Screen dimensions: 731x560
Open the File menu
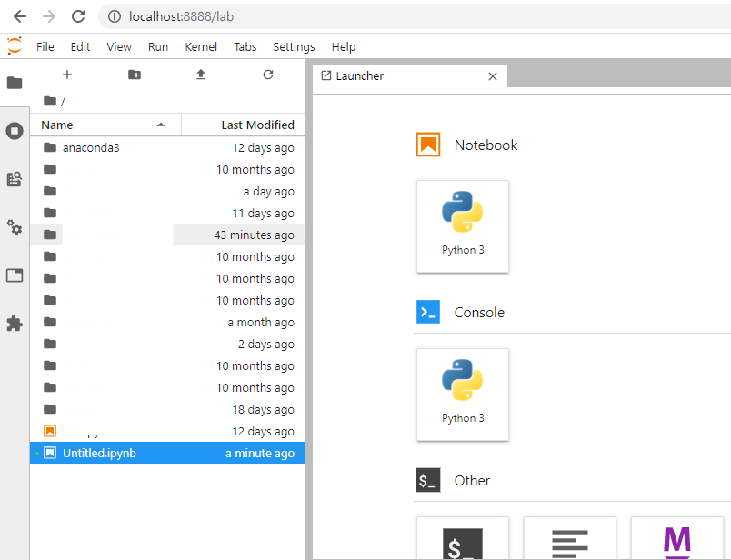point(45,46)
